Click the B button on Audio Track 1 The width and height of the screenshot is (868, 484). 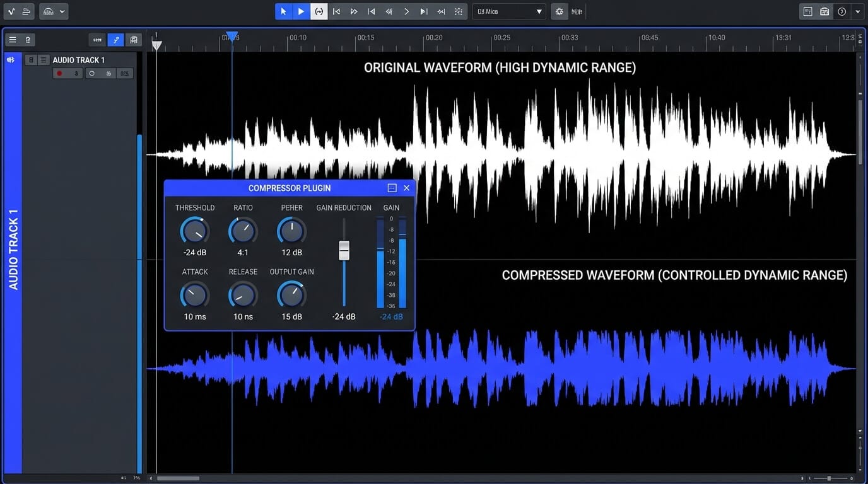31,60
